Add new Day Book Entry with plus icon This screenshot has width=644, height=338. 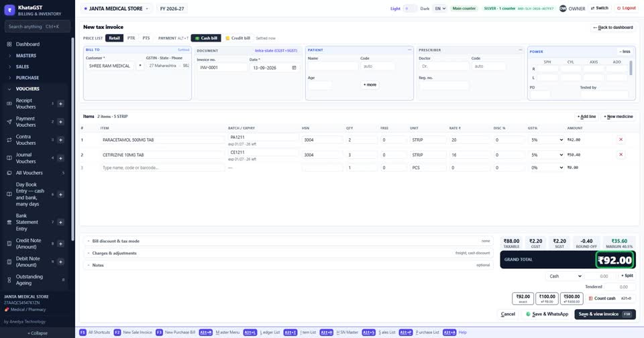click(60, 194)
